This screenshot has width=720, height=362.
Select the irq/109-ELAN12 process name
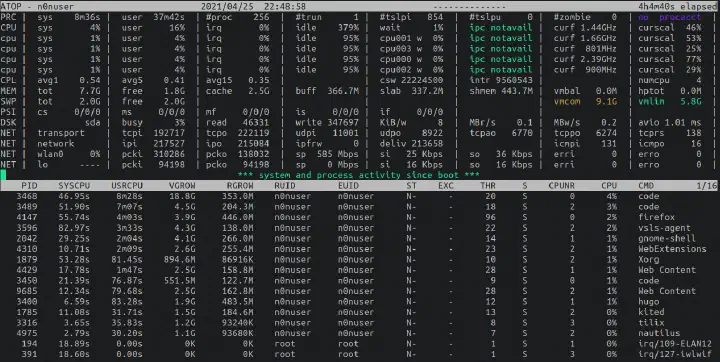click(675, 344)
